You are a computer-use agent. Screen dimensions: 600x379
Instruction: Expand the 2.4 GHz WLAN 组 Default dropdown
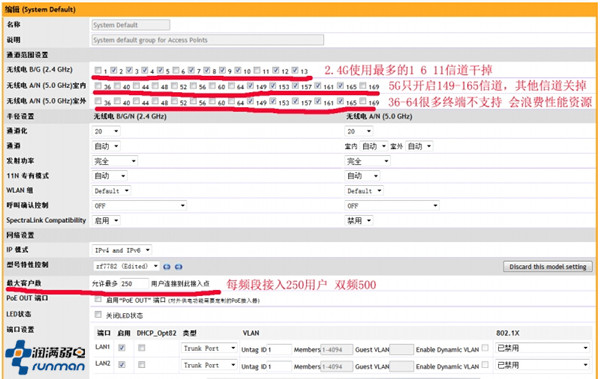(111, 191)
